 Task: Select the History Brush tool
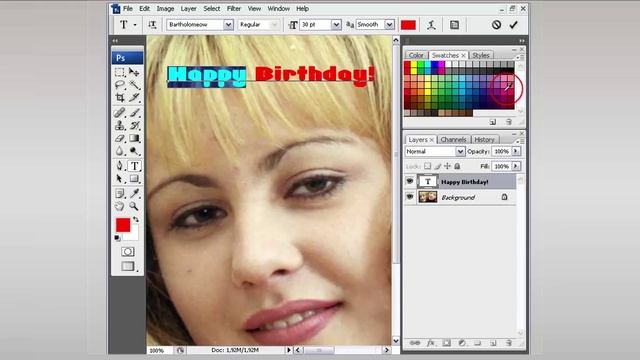[x=134, y=125]
